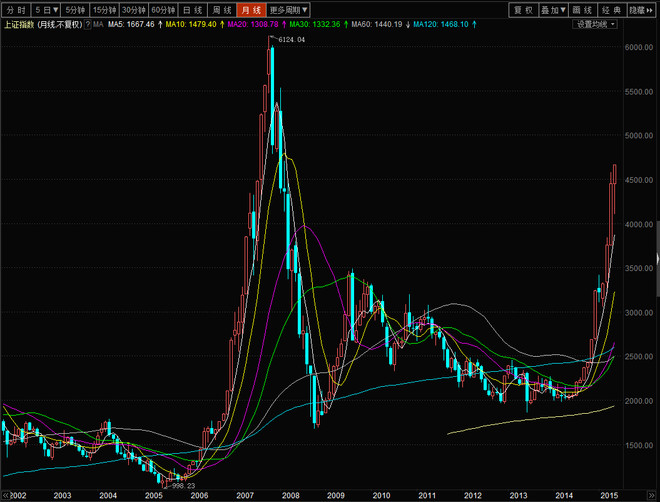
Task: Click the 6000.00 price axis label
Action: pyautogui.click(x=639, y=47)
